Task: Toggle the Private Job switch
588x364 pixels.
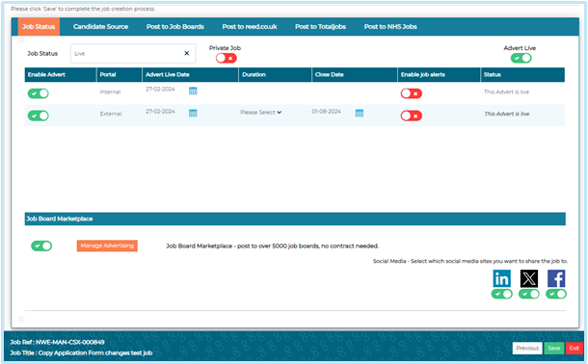Action: click(227, 58)
